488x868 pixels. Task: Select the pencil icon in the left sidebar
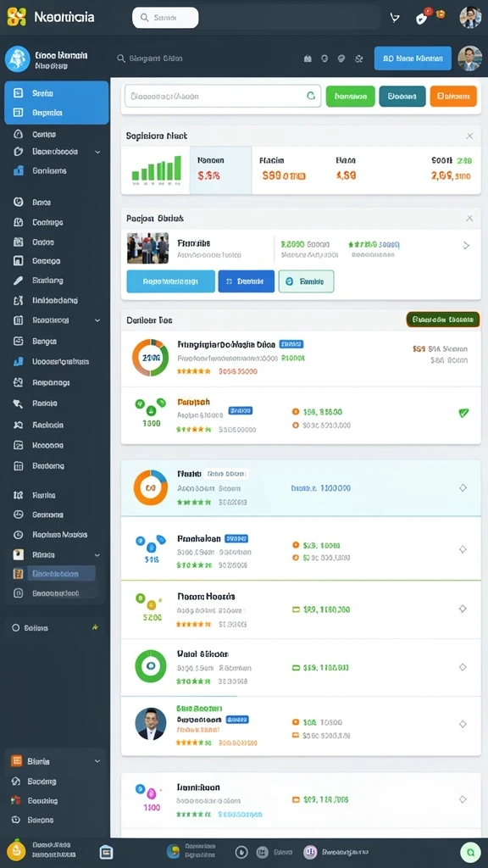point(18,281)
